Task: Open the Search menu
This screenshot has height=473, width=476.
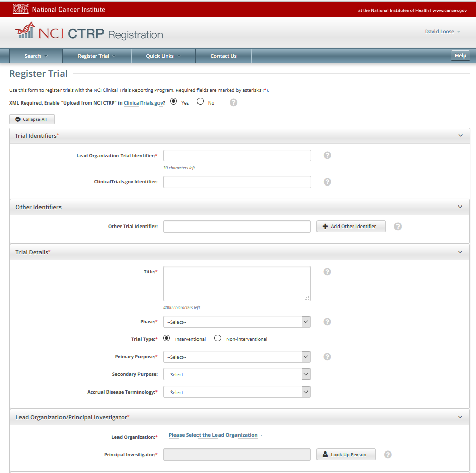Action: pyautogui.click(x=36, y=56)
